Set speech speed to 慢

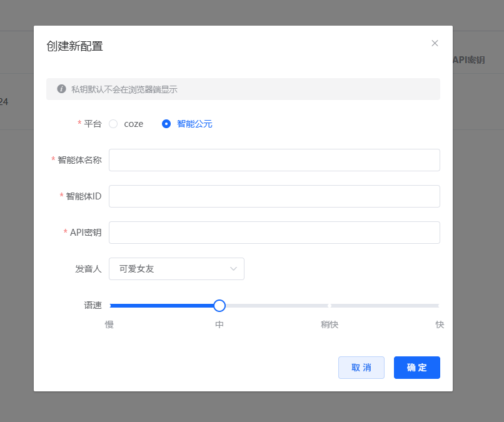click(x=110, y=305)
